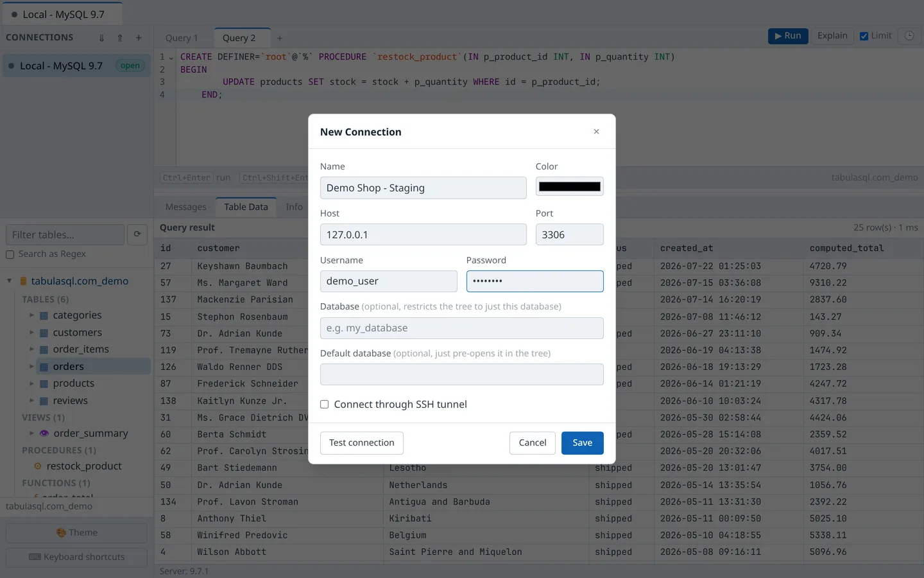
Task: Refresh the table list
Action: click(137, 234)
